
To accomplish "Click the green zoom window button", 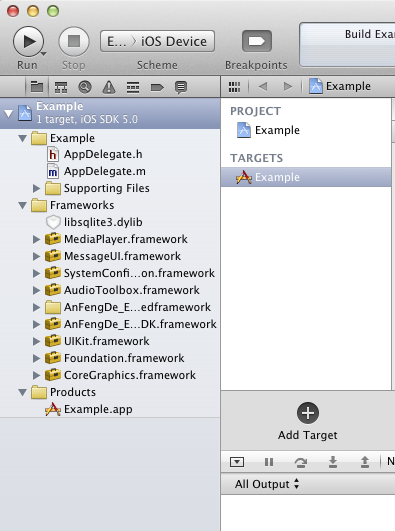I will (x=53, y=11).
